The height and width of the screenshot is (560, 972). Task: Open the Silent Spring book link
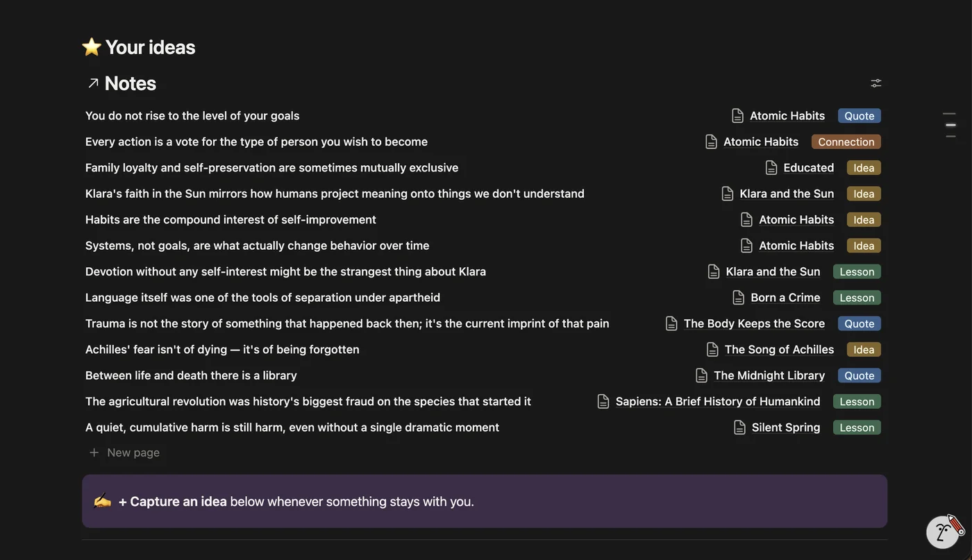pos(786,427)
